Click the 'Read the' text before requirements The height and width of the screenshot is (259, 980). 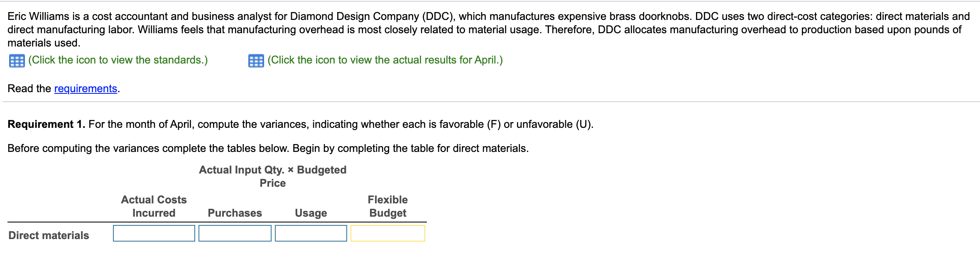(x=29, y=88)
